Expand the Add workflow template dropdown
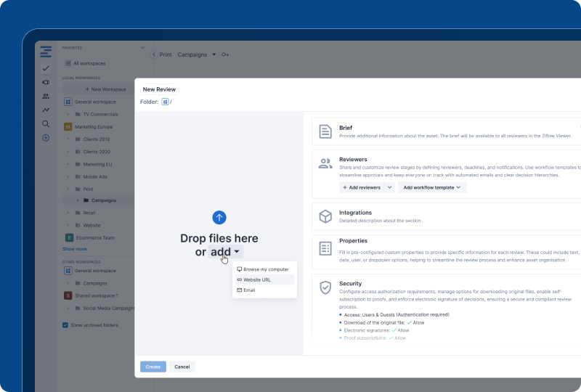 click(432, 187)
